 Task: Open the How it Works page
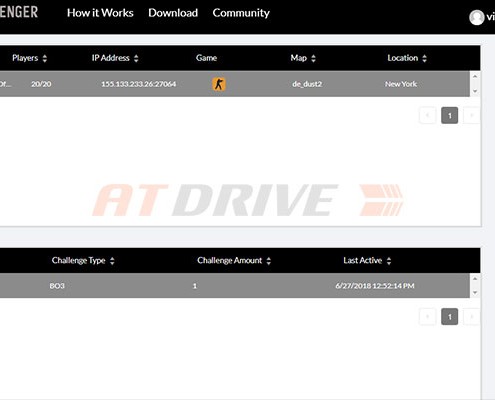[x=100, y=13]
